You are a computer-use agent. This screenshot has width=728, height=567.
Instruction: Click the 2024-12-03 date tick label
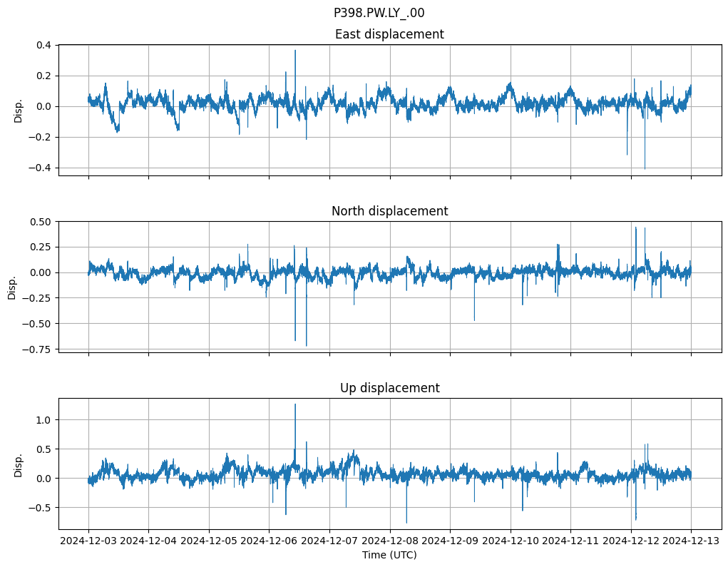(88, 541)
